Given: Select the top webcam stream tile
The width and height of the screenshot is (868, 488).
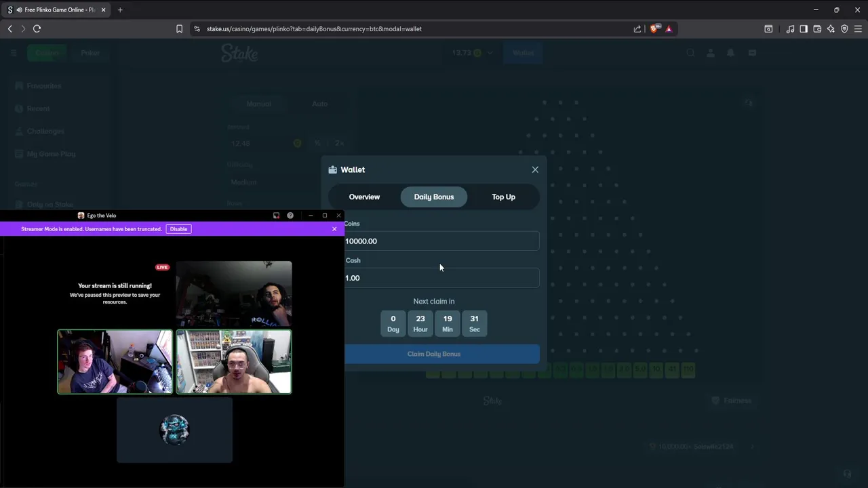Looking at the screenshot, I should pyautogui.click(x=234, y=293).
